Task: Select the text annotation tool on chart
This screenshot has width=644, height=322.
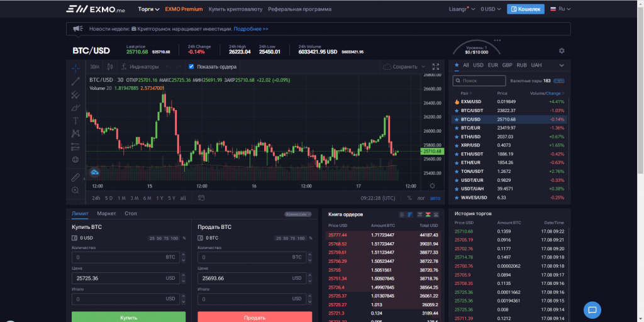Action: [75, 120]
